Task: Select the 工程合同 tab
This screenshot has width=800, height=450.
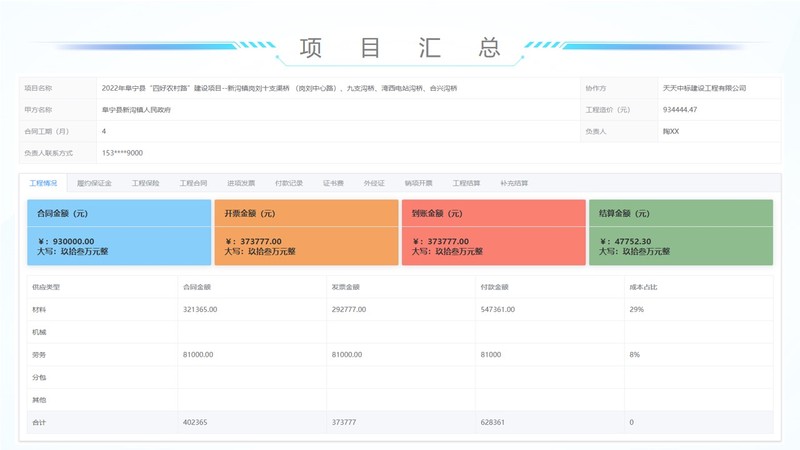Action: pyautogui.click(x=193, y=183)
